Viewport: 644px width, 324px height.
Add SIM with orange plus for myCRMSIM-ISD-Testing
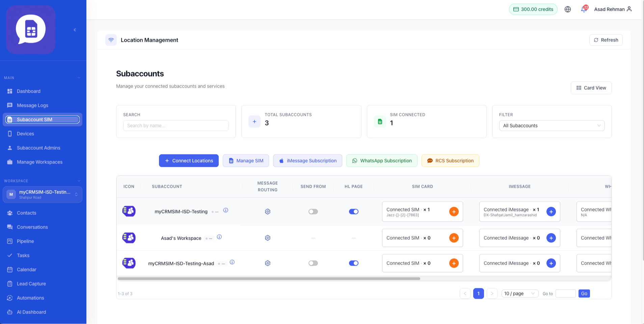[x=454, y=212]
